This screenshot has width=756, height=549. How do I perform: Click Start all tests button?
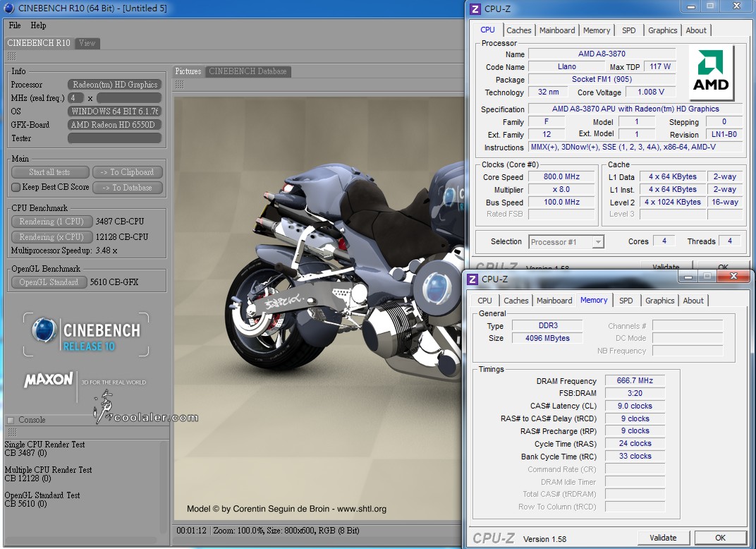50,172
